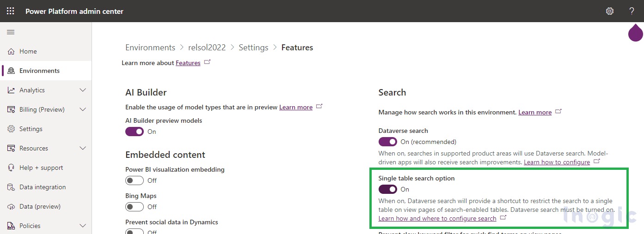
Task: Expand the Billing (Preview) chevron
Action: coord(83,109)
